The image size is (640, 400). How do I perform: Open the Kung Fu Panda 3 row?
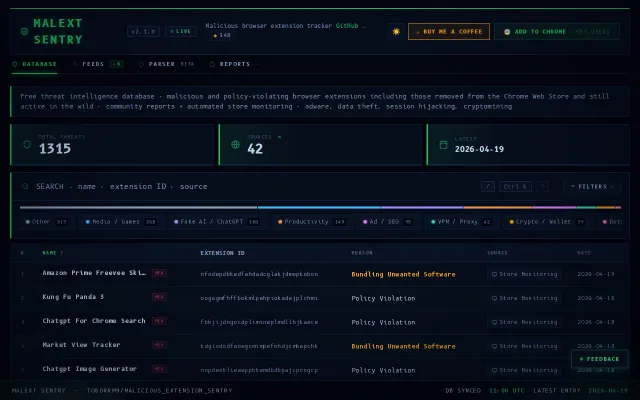click(x=320, y=298)
